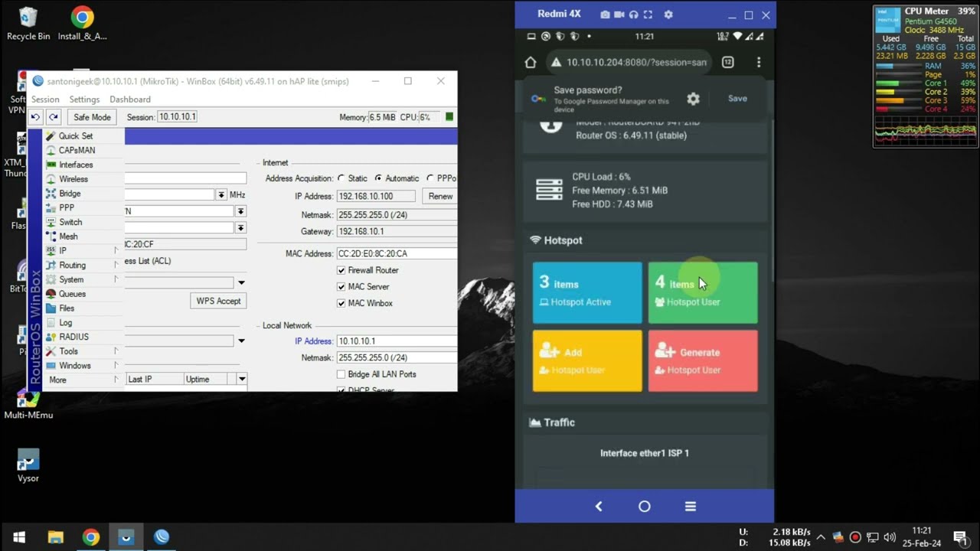Image resolution: width=980 pixels, height=551 pixels.
Task: Open the browser three-dot menu
Action: tap(759, 62)
